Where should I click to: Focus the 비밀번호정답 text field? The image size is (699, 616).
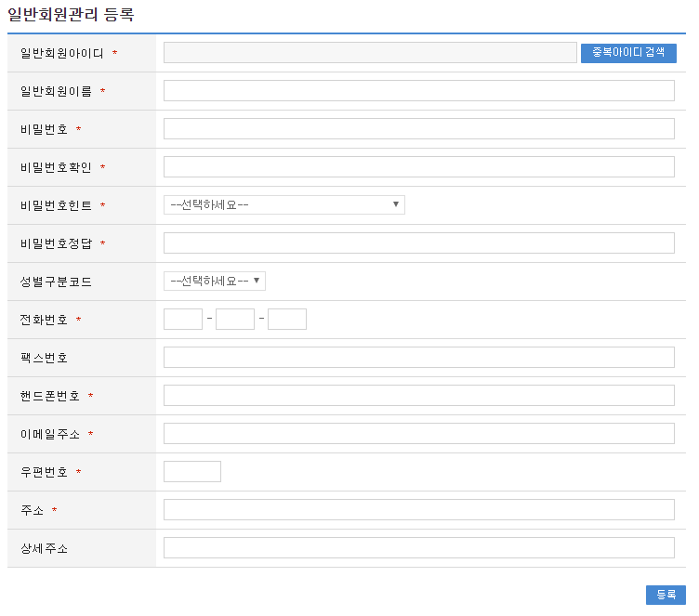coord(418,243)
